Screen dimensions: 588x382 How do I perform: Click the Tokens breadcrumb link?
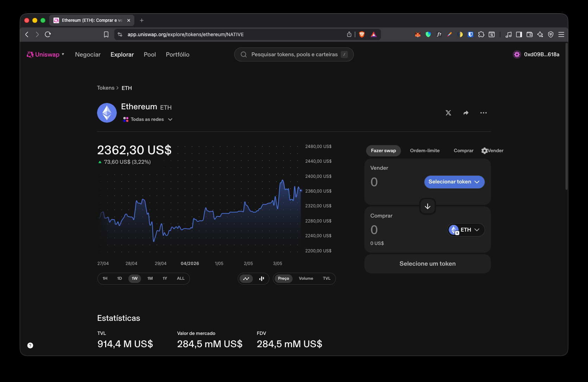(x=106, y=88)
